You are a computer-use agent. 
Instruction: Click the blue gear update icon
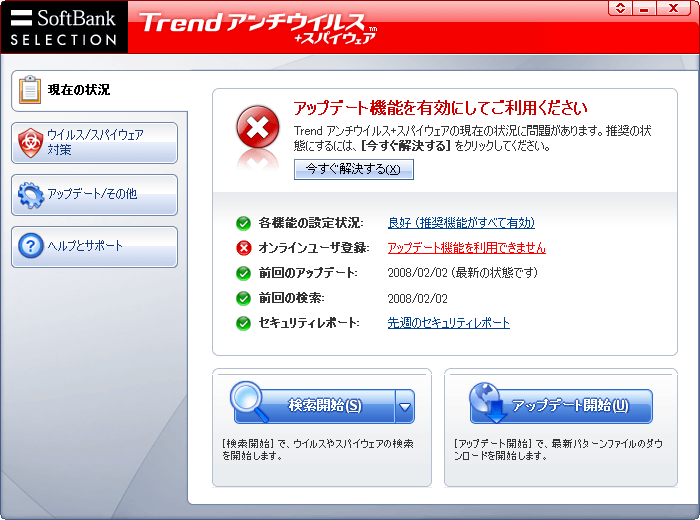click(x=31, y=195)
